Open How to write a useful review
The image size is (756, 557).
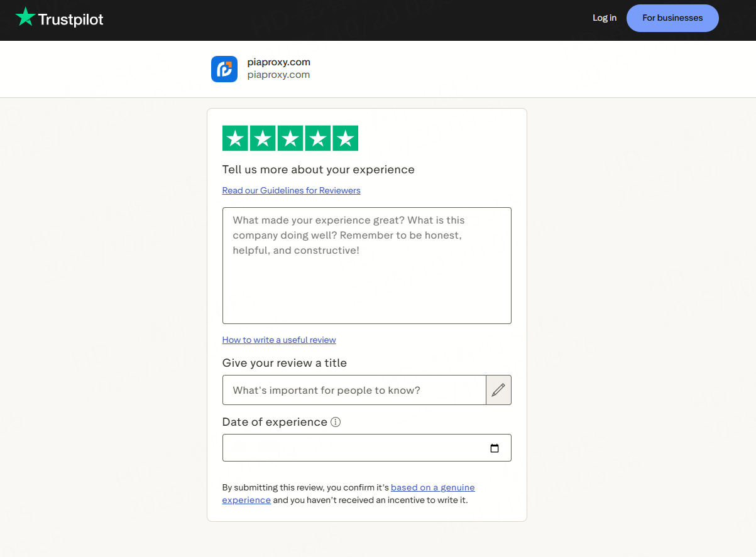(279, 340)
